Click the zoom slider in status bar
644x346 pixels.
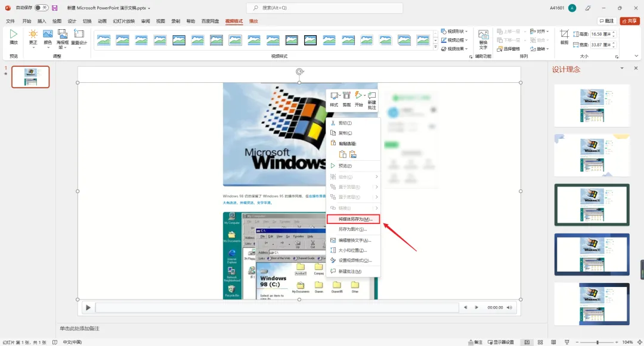(x=597, y=342)
